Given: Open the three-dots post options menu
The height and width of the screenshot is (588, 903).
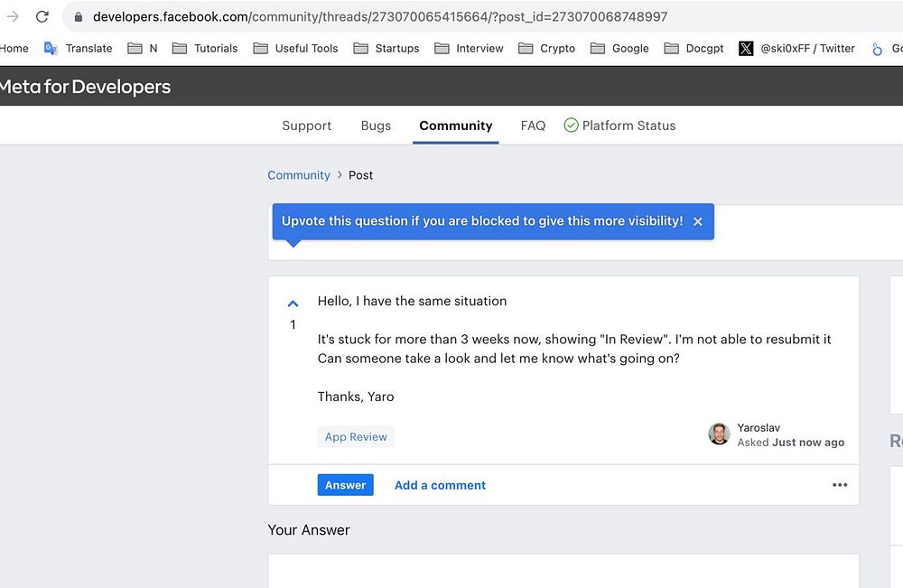Looking at the screenshot, I should (840, 485).
